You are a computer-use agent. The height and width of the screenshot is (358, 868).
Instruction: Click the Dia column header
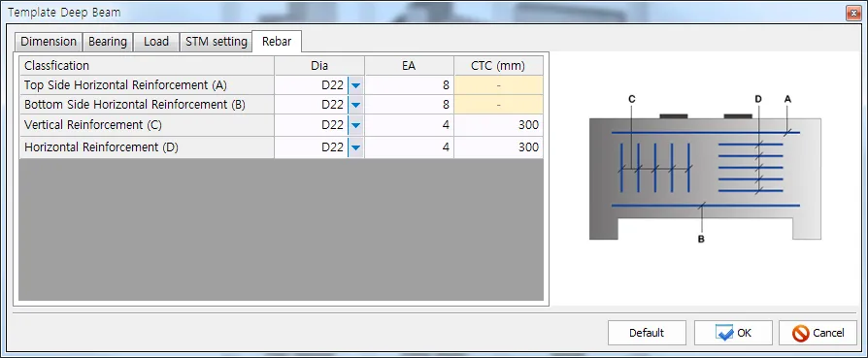[x=319, y=66]
